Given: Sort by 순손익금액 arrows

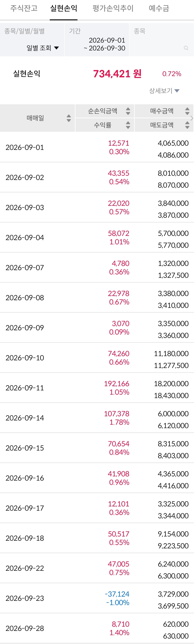Looking at the screenshot, I should click(128, 111).
